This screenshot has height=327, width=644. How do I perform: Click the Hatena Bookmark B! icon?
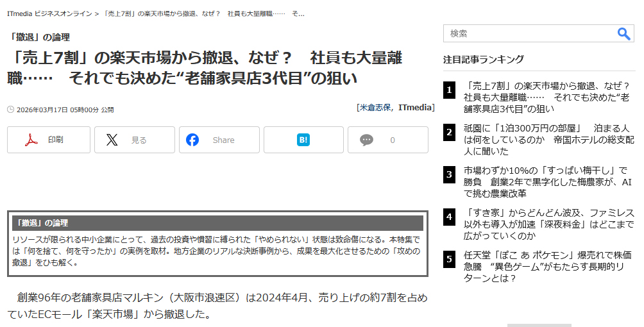click(303, 140)
